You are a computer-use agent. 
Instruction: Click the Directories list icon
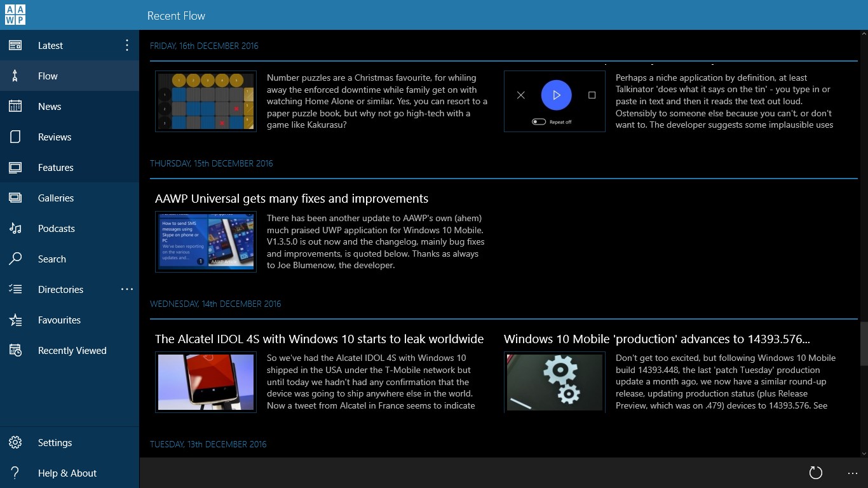(x=15, y=289)
